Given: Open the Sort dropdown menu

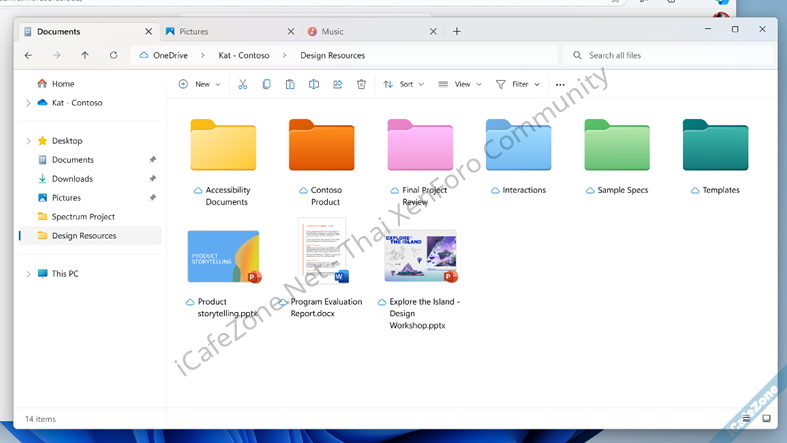Looking at the screenshot, I should [x=404, y=85].
